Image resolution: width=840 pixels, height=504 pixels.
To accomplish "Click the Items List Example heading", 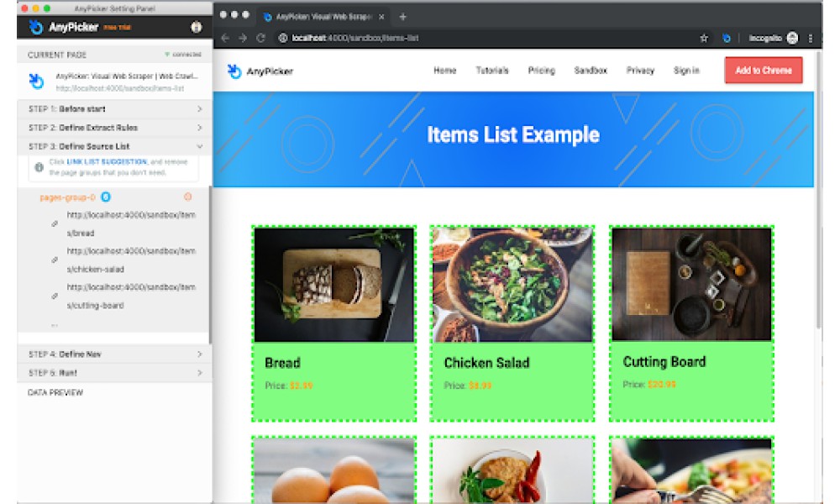I will (x=512, y=135).
